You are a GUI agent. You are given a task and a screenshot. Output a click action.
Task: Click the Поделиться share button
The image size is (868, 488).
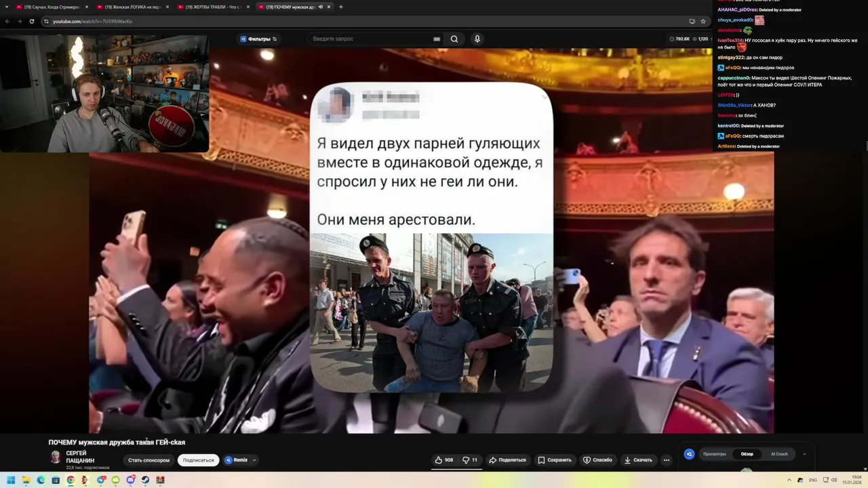(507, 460)
